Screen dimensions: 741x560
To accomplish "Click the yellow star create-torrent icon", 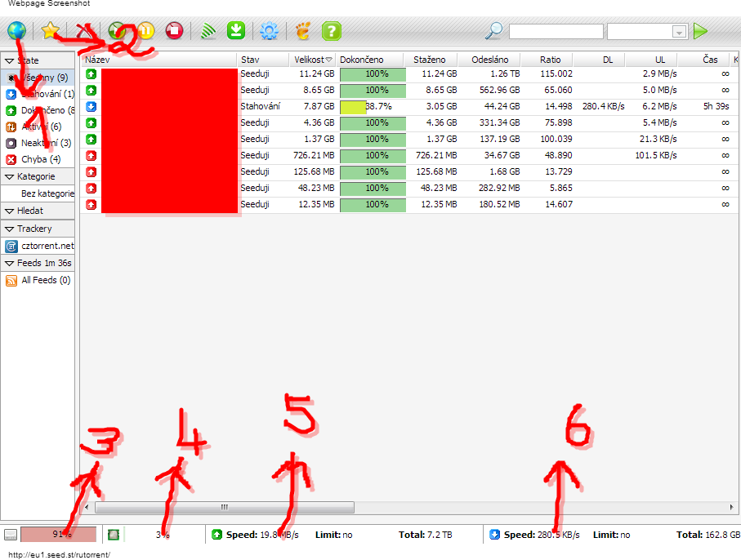I will click(x=51, y=31).
